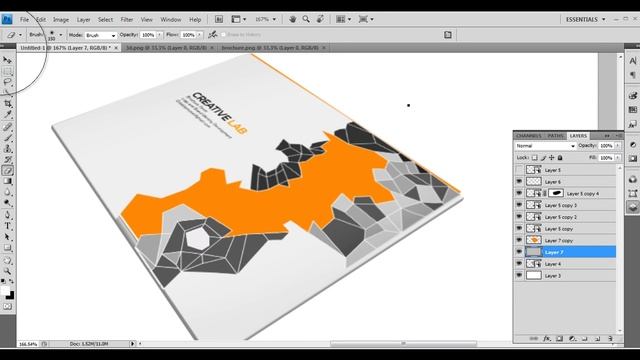The height and width of the screenshot is (360, 640).
Task: Select the Eraser tool in the toolbox
Action: coord(7,171)
